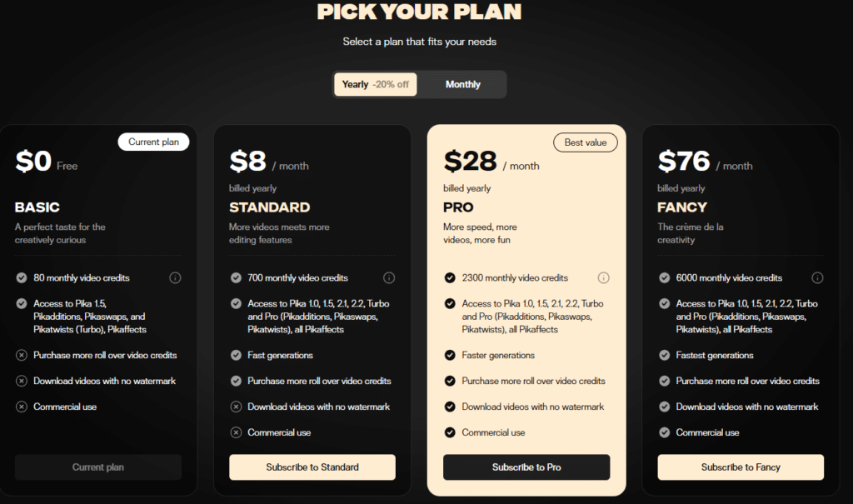The image size is (853, 504).
Task: Click the FANCY plan title
Action: click(682, 207)
